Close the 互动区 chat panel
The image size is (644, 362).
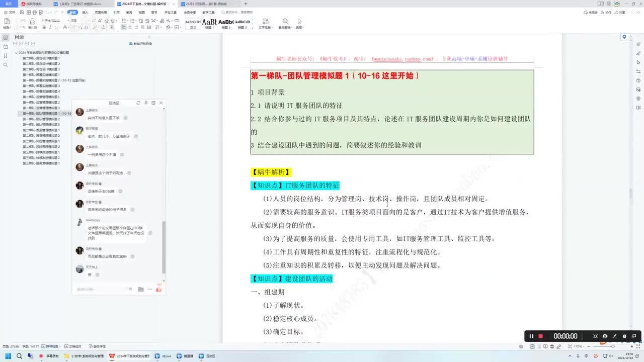coord(161,103)
